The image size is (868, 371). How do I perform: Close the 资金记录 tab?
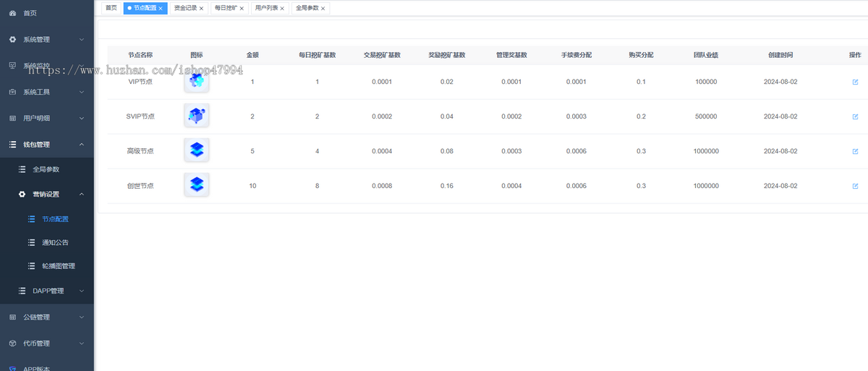(x=202, y=9)
